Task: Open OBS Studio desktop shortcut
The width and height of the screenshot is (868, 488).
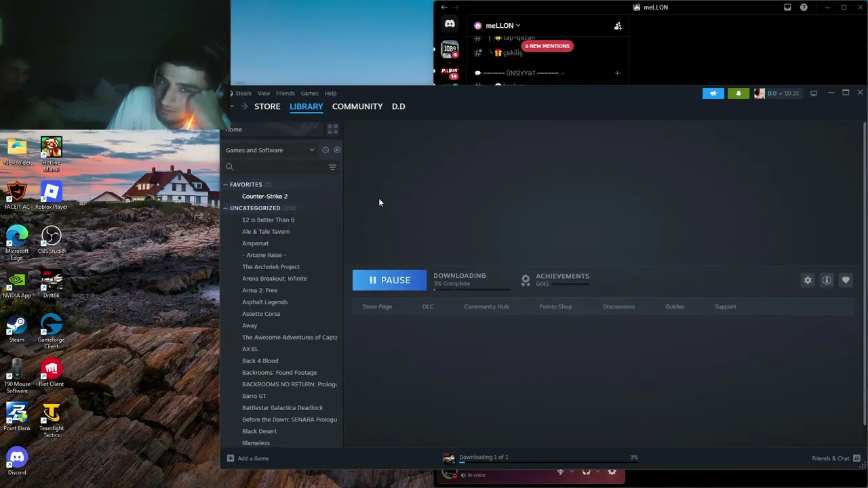Action: pos(51,240)
